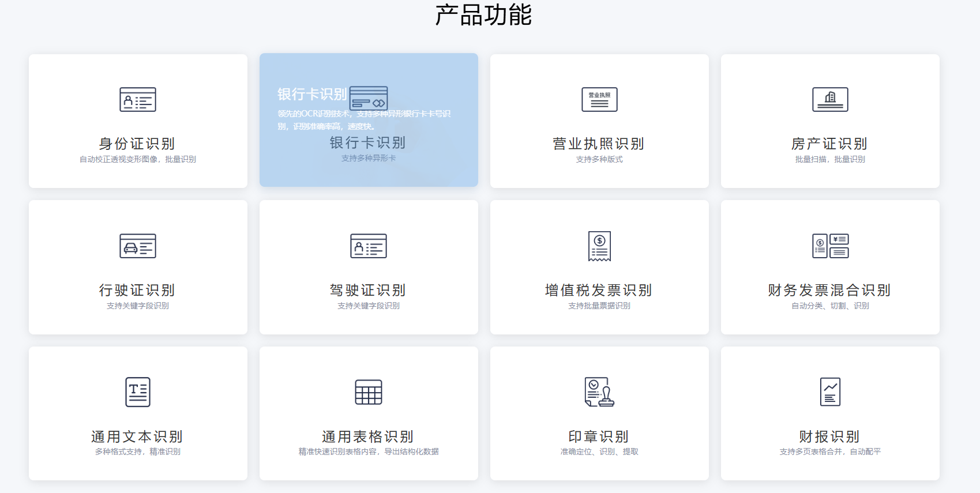This screenshot has height=493, width=980.
Task: Select the 财报识别 title
Action: [829, 436]
